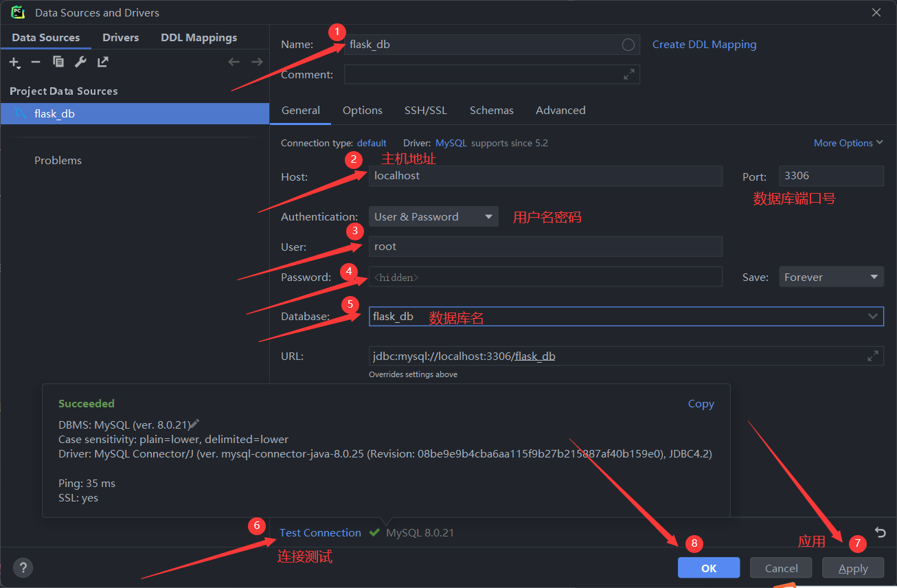Select the General tab
897x588 pixels.
[301, 111]
